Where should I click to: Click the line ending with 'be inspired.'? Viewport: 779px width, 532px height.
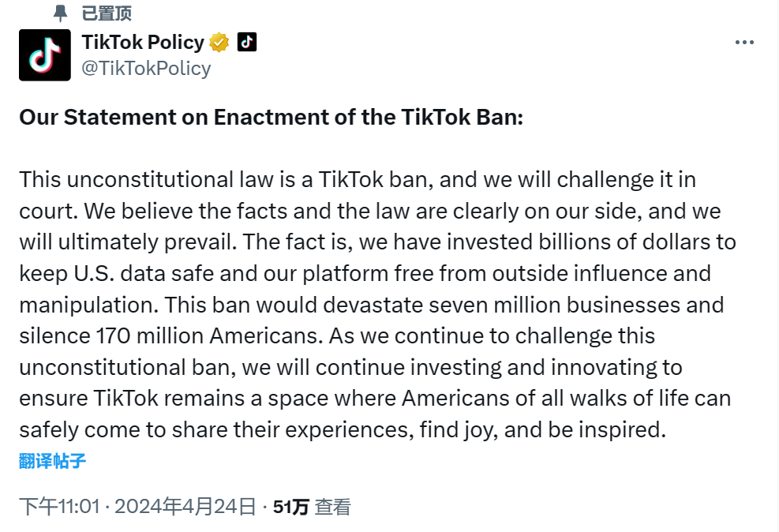[x=343, y=430]
